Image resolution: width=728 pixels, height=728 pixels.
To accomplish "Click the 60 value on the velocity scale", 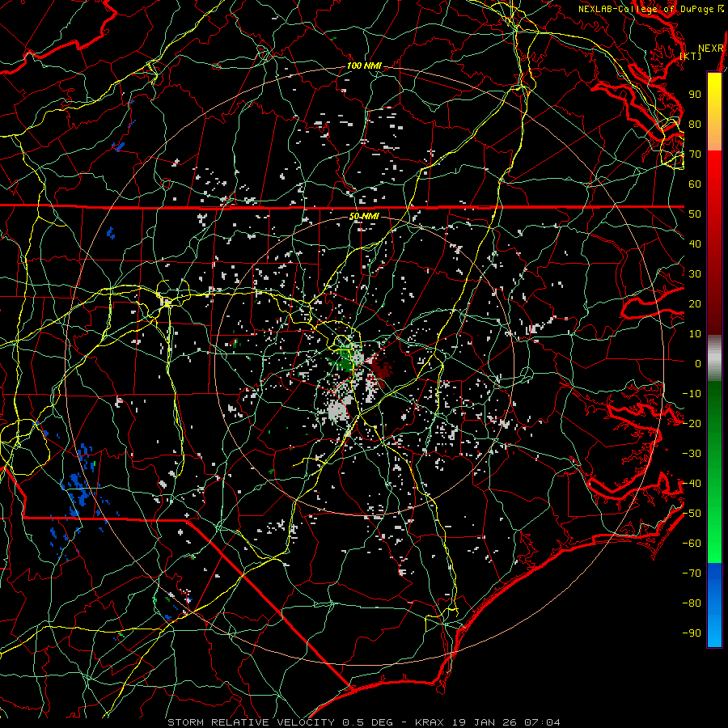I will click(695, 184).
